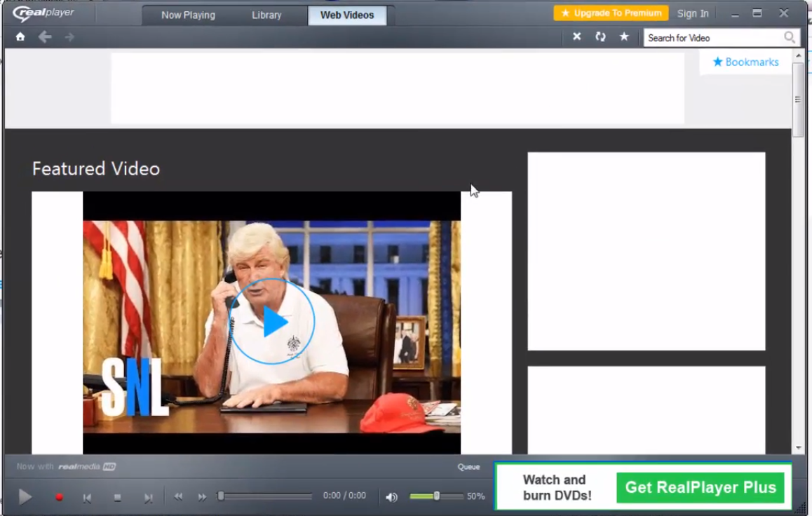Click the Featured Video heading
Image resolution: width=812 pixels, height=516 pixels.
pyautogui.click(x=96, y=169)
